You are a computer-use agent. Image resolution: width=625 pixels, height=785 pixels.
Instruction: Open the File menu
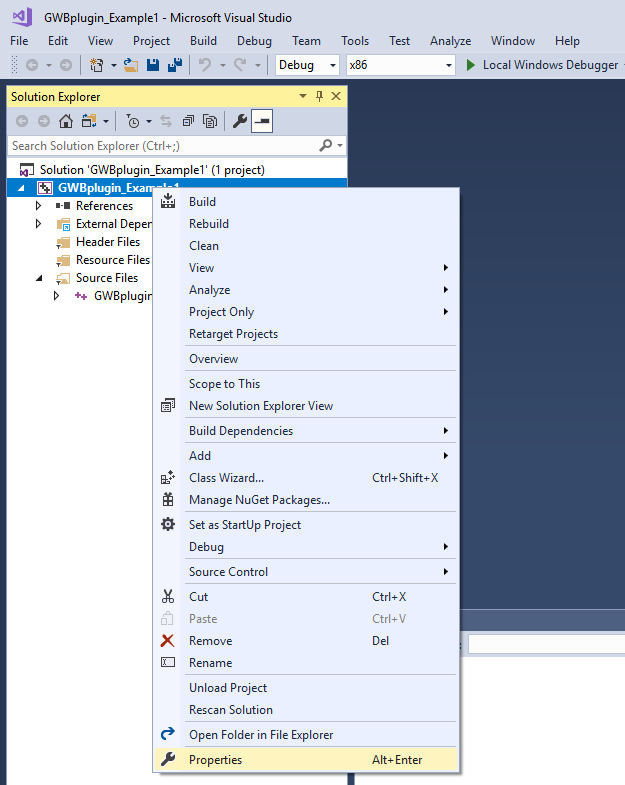point(19,41)
